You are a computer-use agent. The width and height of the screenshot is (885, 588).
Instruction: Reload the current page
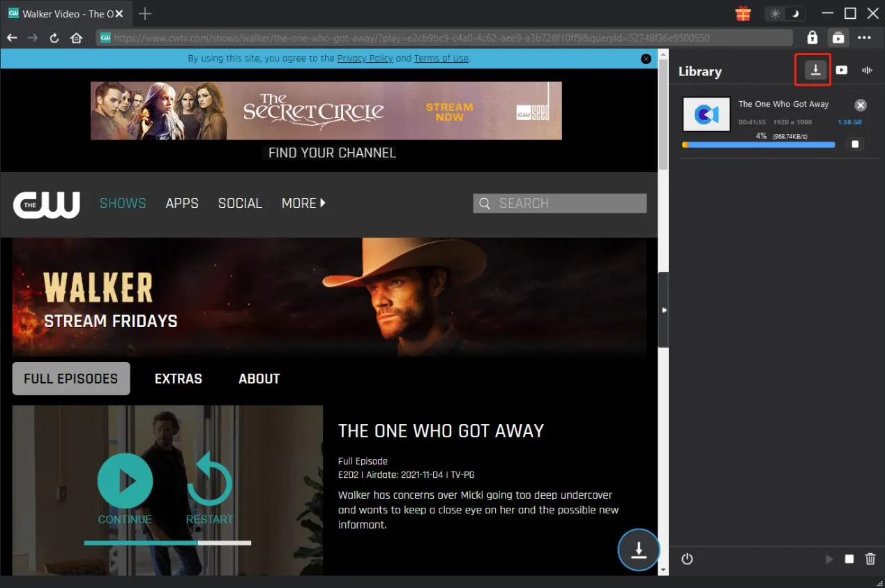click(x=54, y=38)
